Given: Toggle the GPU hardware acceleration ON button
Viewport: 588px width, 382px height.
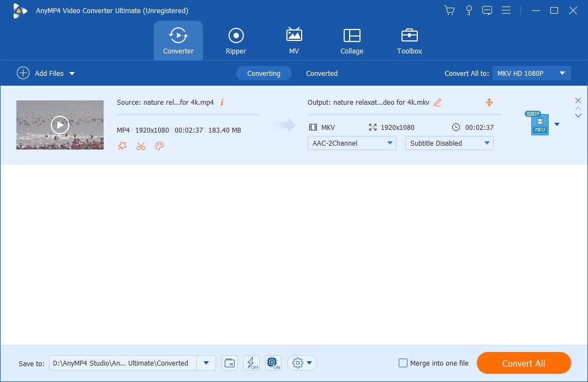Looking at the screenshot, I should click(x=273, y=363).
